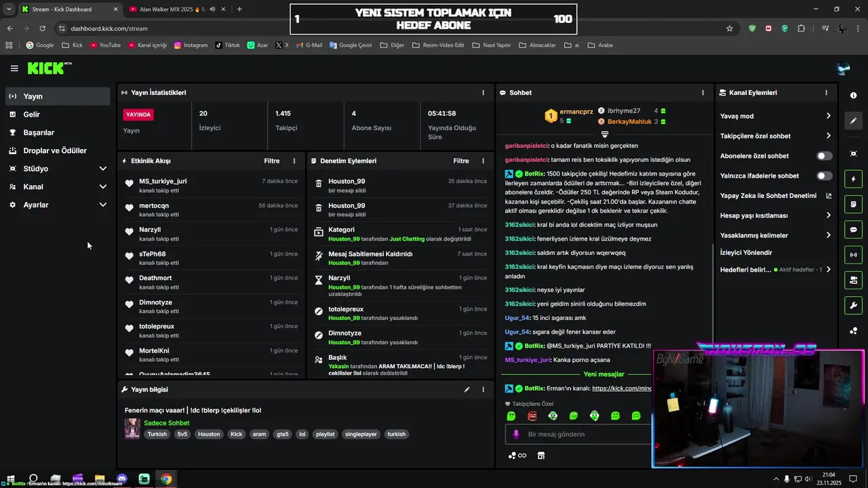Open Başarılar in the sidebar

tap(58, 133)
